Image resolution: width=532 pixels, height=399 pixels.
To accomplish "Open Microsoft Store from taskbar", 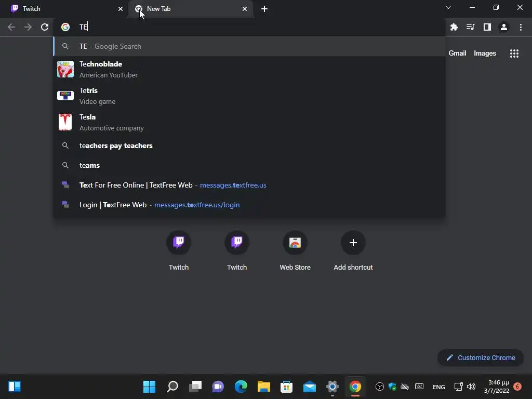I will (x=286, y=387).
